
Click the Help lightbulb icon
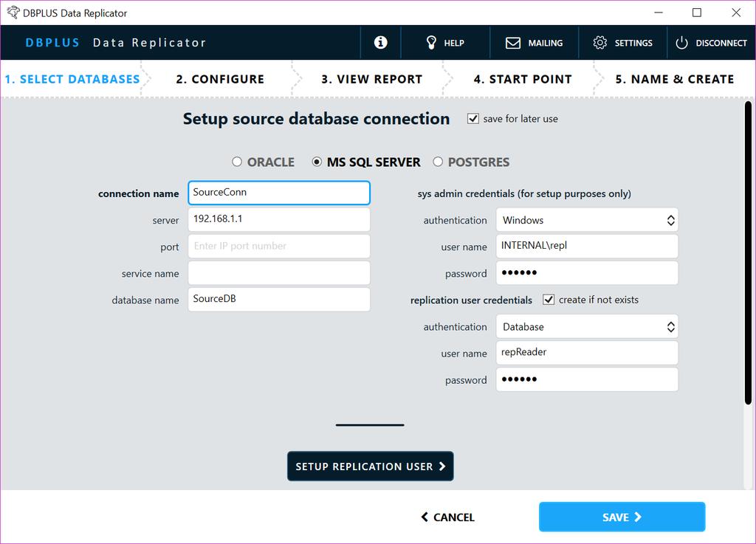tap(431, 42)
